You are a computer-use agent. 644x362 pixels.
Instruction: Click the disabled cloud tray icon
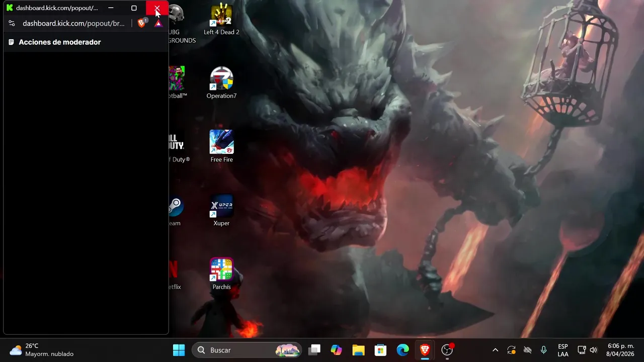[527, 350]
